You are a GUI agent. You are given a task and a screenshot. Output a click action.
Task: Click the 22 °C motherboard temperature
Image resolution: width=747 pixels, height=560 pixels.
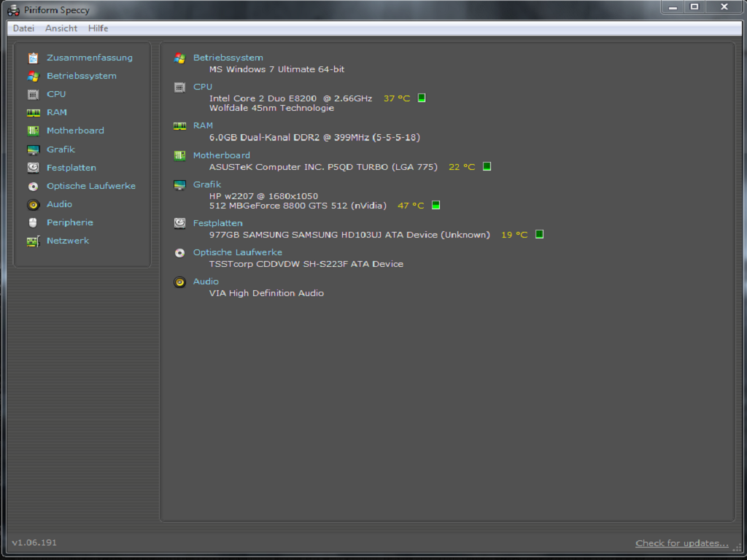(462, 167)
